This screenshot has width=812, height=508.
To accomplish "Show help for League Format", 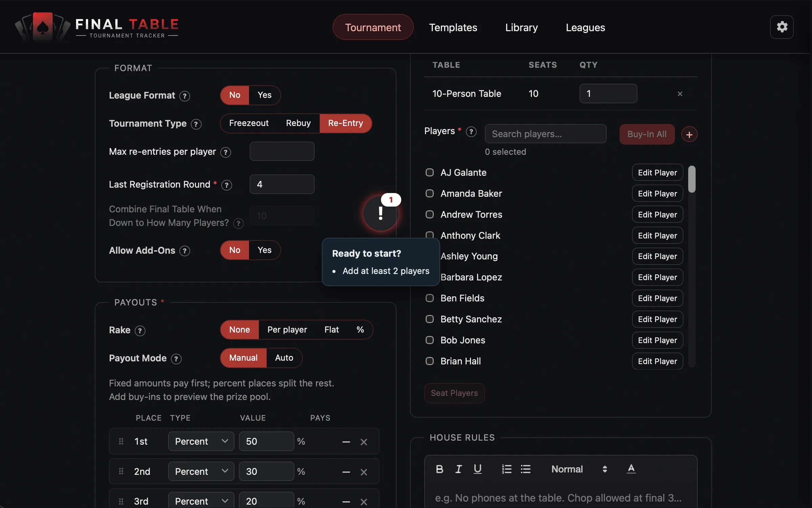I will tap(184, 96).
